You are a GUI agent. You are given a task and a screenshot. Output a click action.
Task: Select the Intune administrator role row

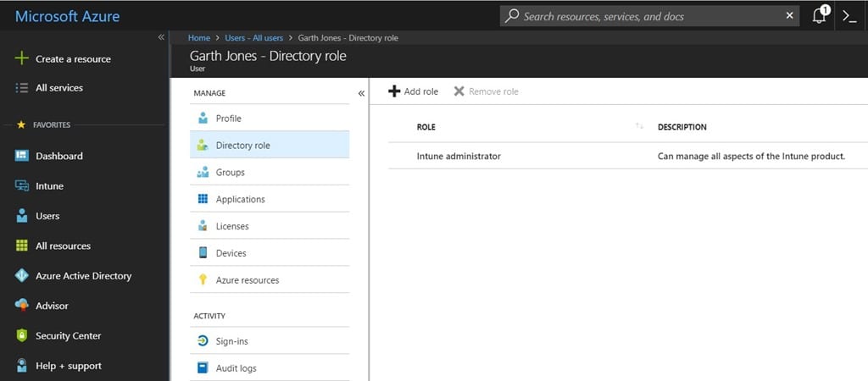click(628, 156)
